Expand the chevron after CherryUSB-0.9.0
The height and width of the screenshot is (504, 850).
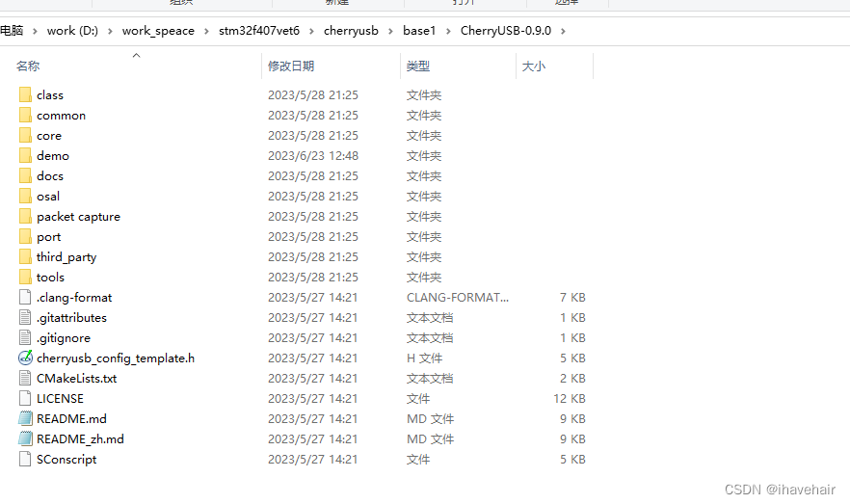[563, 31]
